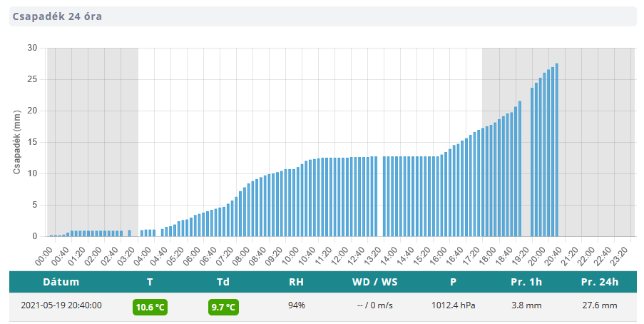644x324 pixels.
Task: Click the 'Td' column header
Action: (x=223, y=282)
